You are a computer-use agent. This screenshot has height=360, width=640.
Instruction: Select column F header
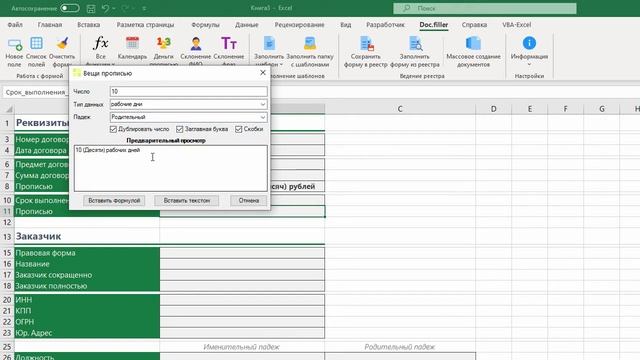tap(566, 109)
